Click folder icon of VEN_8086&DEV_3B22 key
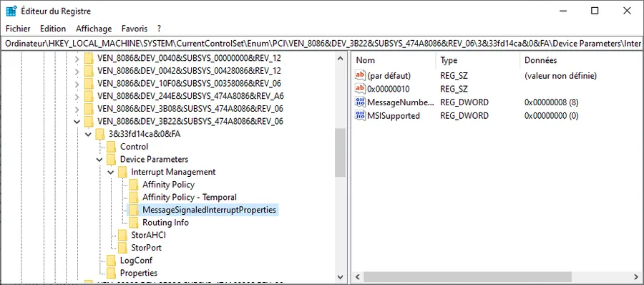This screenshot has width=644, height=285. pos(89,121)
